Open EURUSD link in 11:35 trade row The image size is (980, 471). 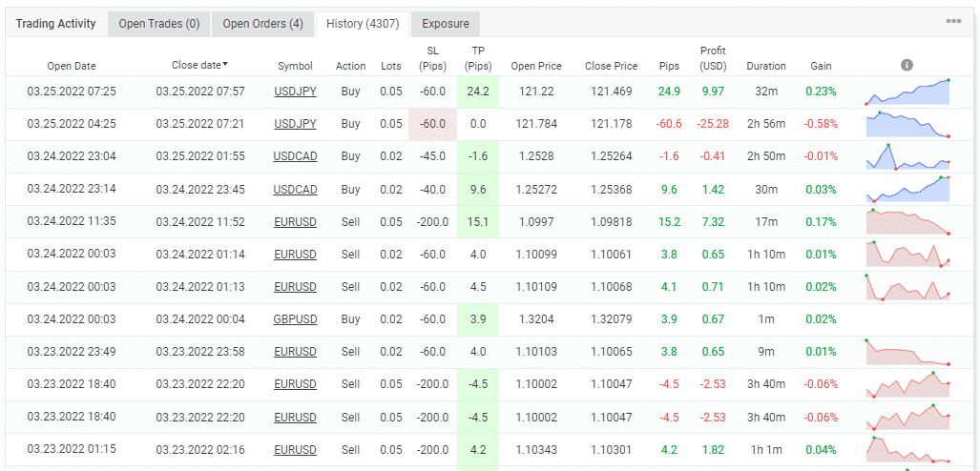tap(295, 221)
